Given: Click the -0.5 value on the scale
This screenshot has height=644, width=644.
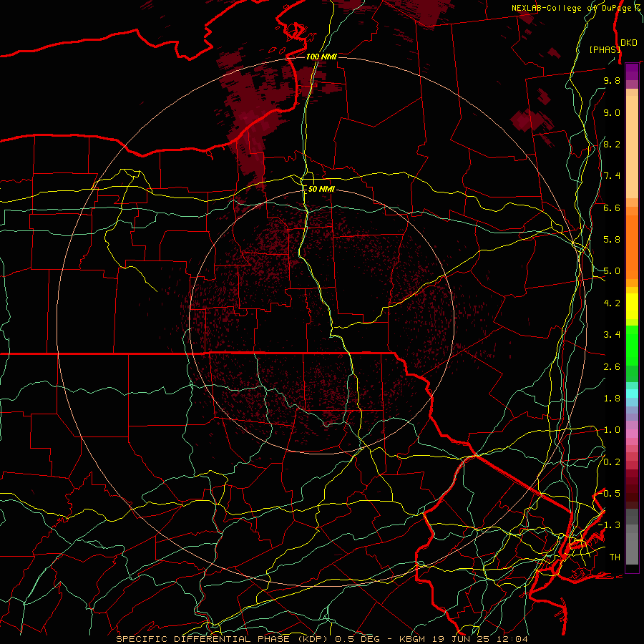Looking at the screenshot, I should click(x=610, y=494).
